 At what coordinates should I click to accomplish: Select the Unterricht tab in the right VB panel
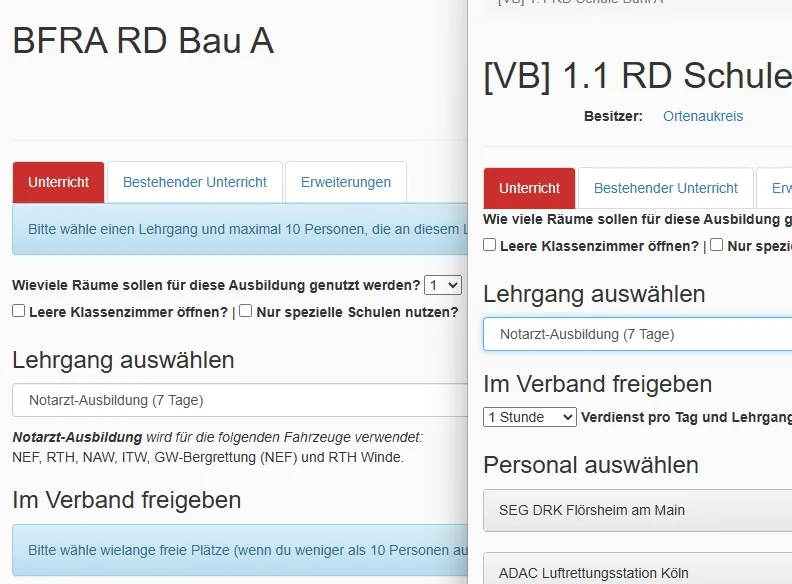pyautogui.click(x=529, y=188)
